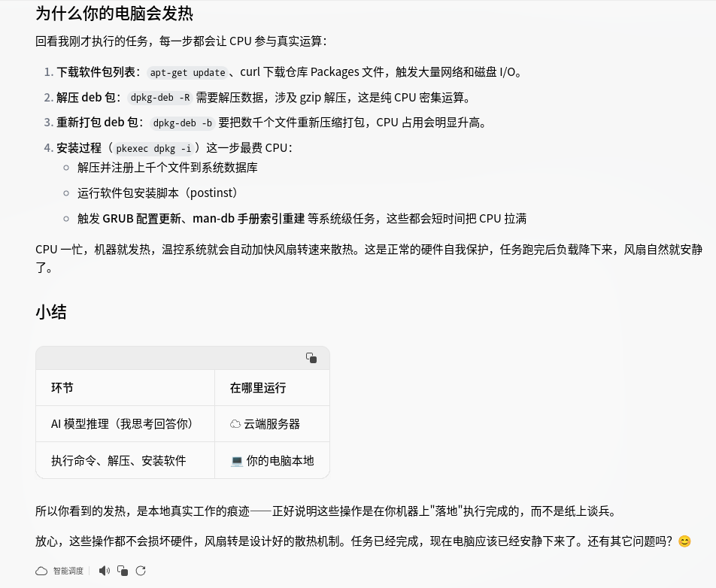The image size is (716, 588).
Task: Click the heading "为什么你的电脑会发热"
Action: tap(114, 14)
